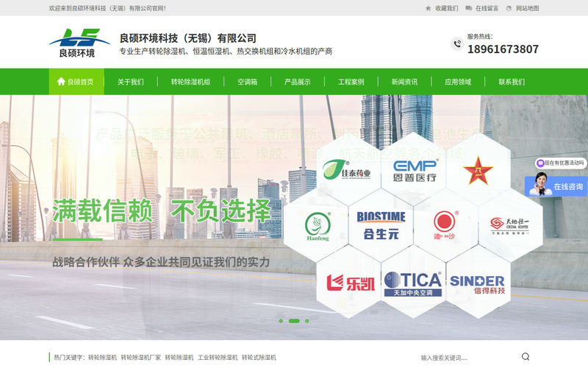Click the chat bubble icon for 现在有优惠活动吗
Viewport: 588px width, 368px height.
pos(540,163)
